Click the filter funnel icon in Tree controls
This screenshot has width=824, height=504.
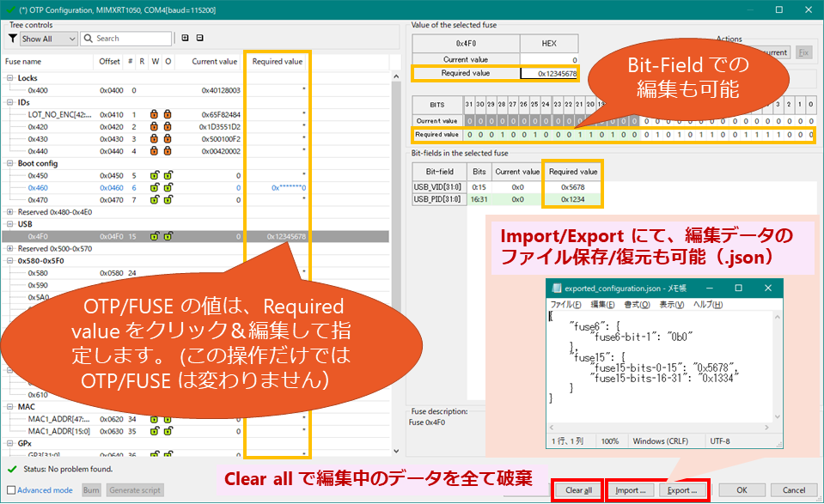[13, 39]
